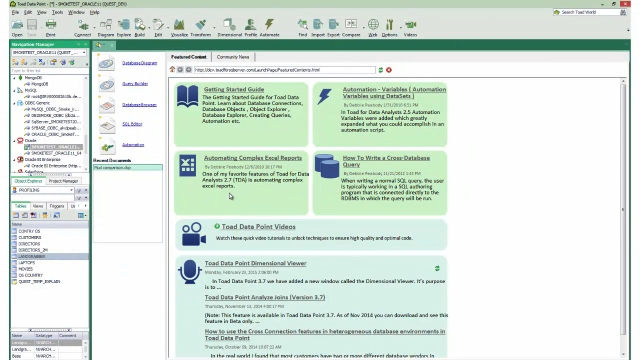Click the Videos toolbar icon
The width and height of the screenshot is (640, 360).
[411, 25]
